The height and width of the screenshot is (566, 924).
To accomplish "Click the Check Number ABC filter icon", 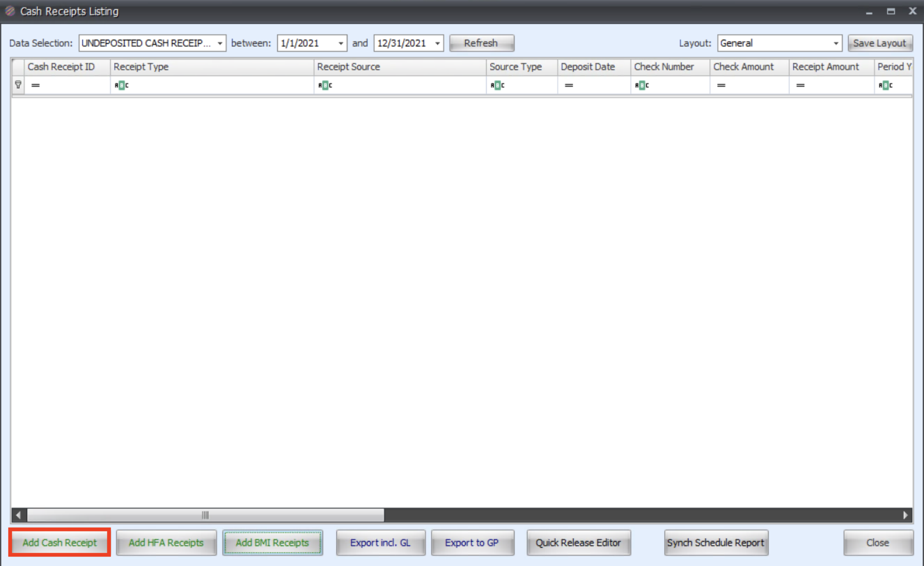I will coord(642,86).
